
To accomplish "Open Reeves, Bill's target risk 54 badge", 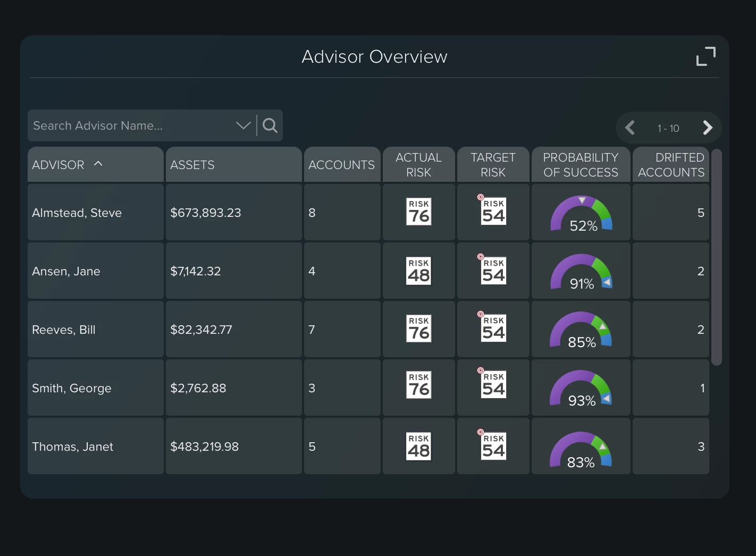I will (493, 328).
